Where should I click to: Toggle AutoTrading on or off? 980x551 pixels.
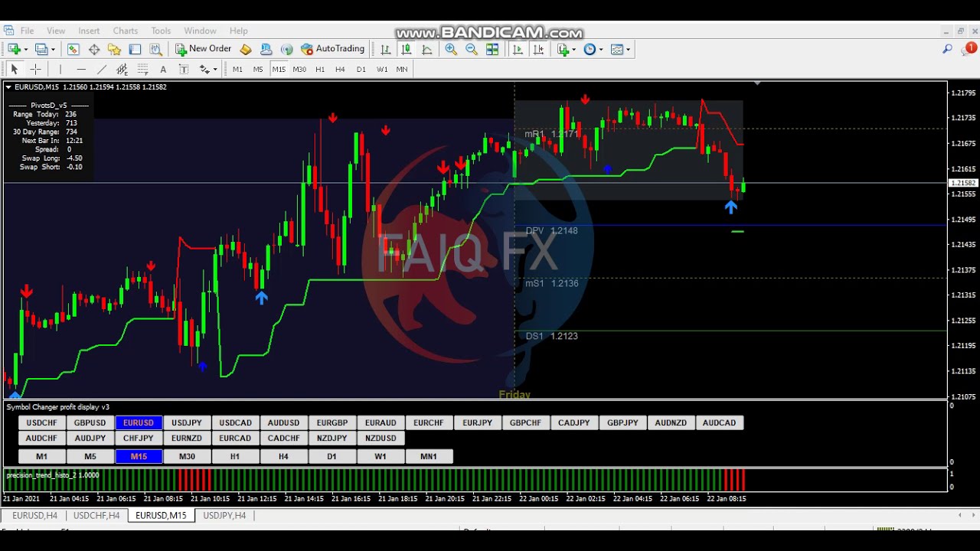coord(332,49)
